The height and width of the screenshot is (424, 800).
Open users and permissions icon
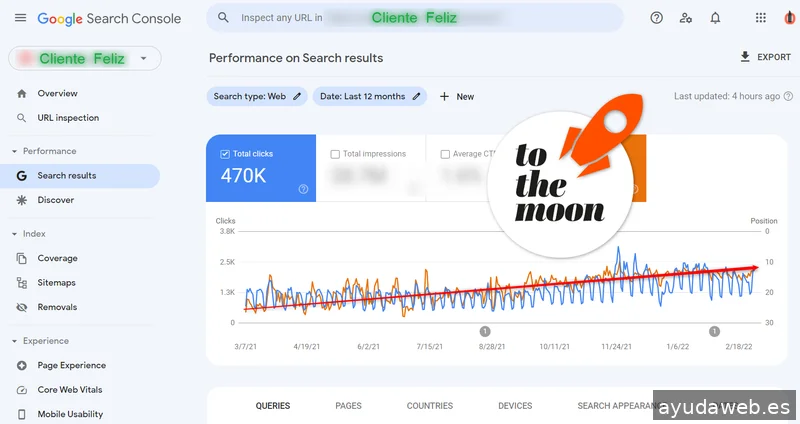pyautogui.click(x=685, y=18)
